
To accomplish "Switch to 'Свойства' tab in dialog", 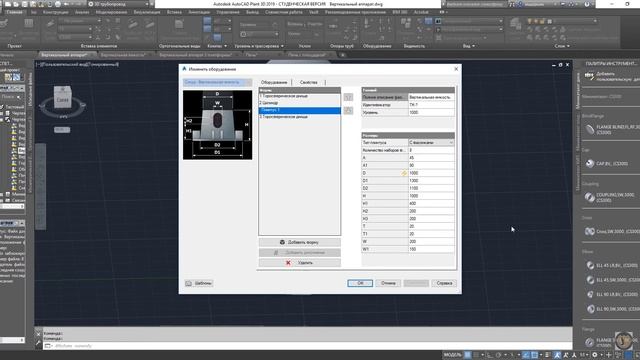I will click(x=308, y=82).
